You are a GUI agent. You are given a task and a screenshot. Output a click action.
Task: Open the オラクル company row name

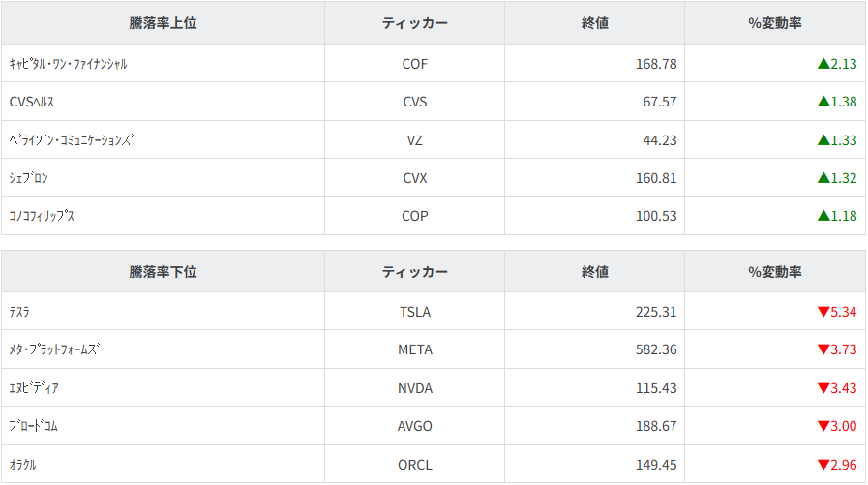[x=23, y=465]
